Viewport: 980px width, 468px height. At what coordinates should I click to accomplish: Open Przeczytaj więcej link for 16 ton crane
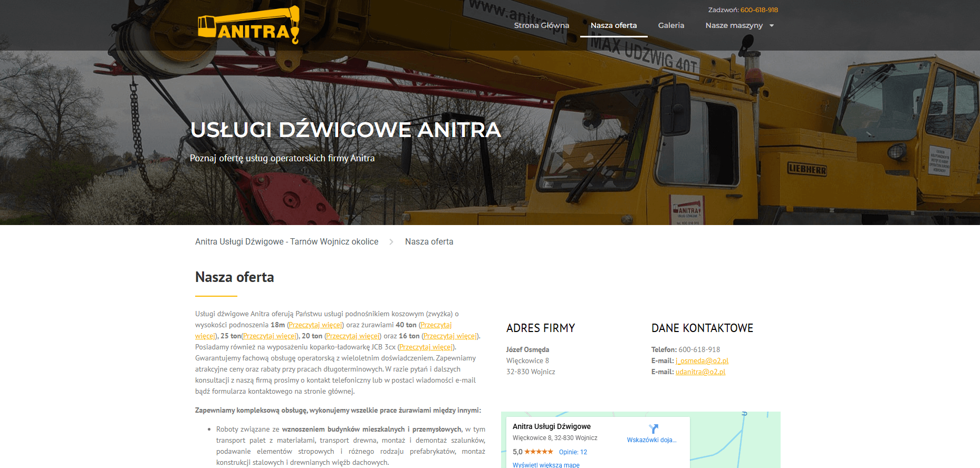[x=450, y=336]
